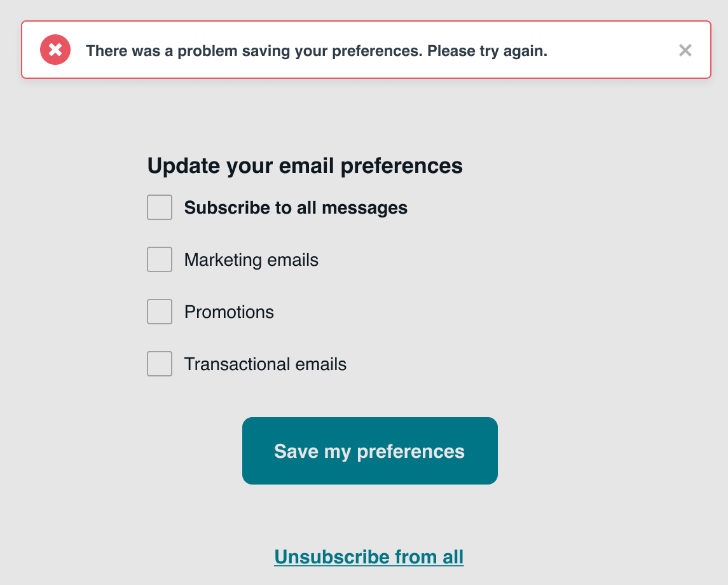Click the red error X icon
Image resolution: width=728 pixels, height=585 pixels.
pos(55,50)
